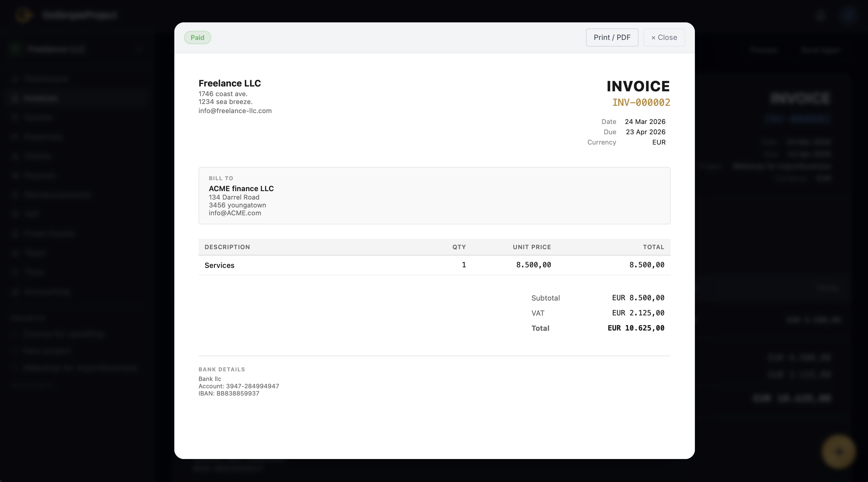Viewport: 868px width, 482px height.
Task: Click the client address 134 Darrel Road
Action: pyautogui.click(x=234, y=197)
